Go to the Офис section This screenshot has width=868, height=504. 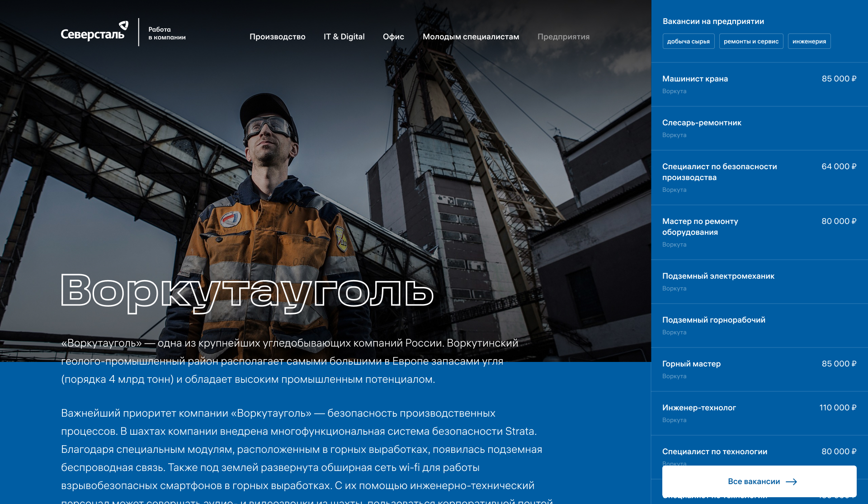[x=393, y=37]
